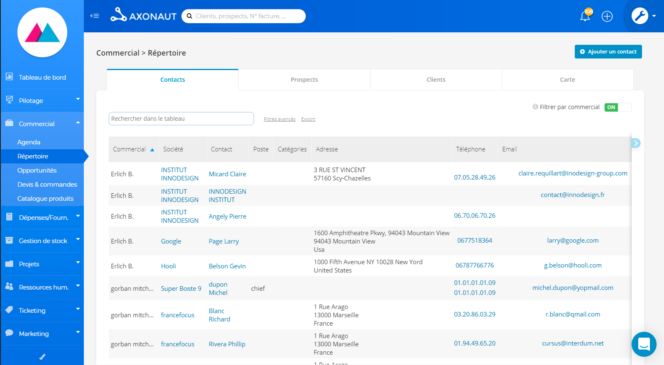Click the Axonaut logo in header
The width and height of the screenshot is (664, 365).
143,16
